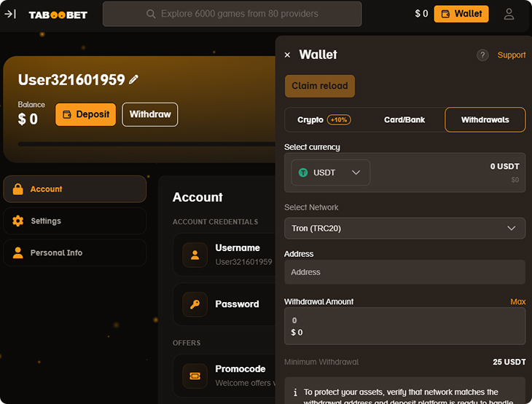Screen dimensions: 532x404
Task: Click the +10% crypto bonus badge
Action: pos(339,119)
